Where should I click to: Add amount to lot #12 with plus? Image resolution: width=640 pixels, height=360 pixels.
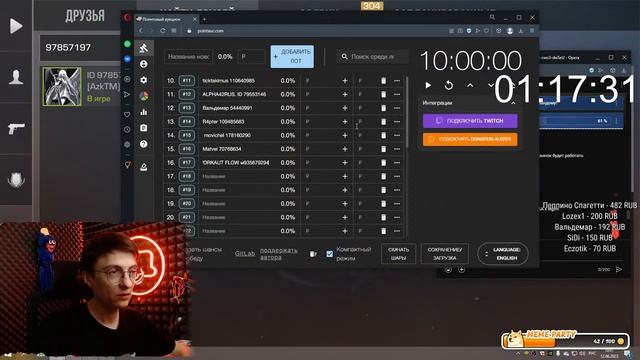(x=345, y=94)
